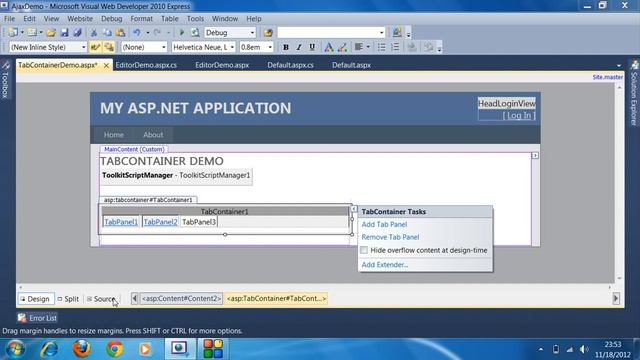The width and height of the screenshot is (640, 360).
Task: Switch to Default.aspx.cs tab
Action: pos(291,65)
